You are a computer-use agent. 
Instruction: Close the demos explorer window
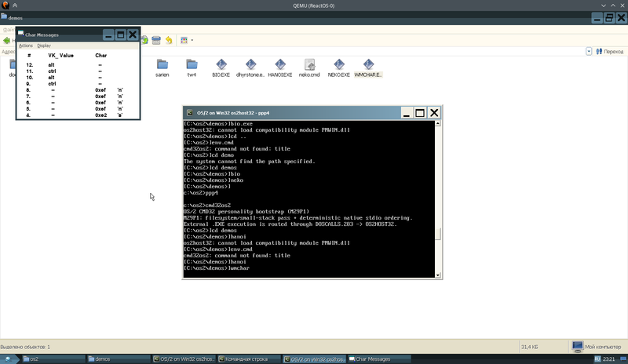click(x=621, y=17)
